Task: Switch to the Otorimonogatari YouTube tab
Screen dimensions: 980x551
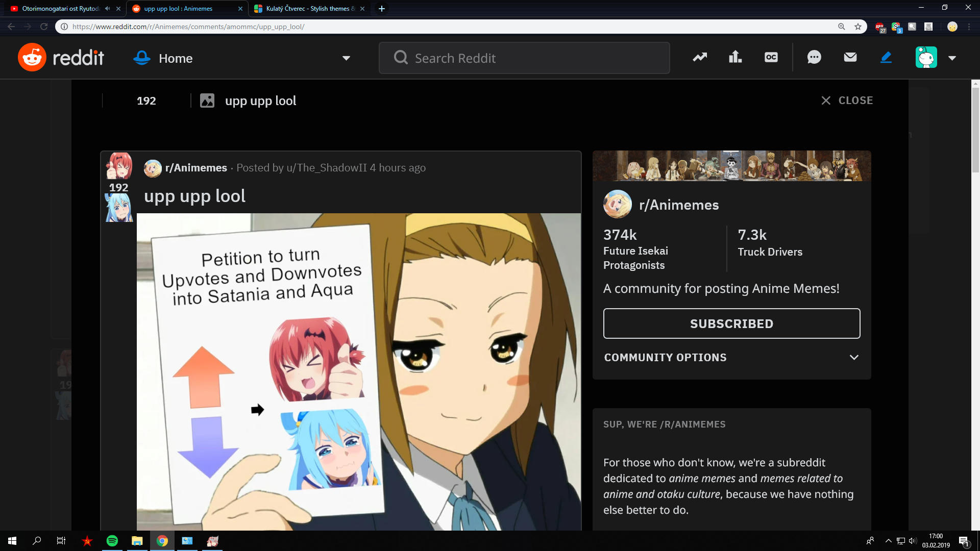Action: coord(60,9)
